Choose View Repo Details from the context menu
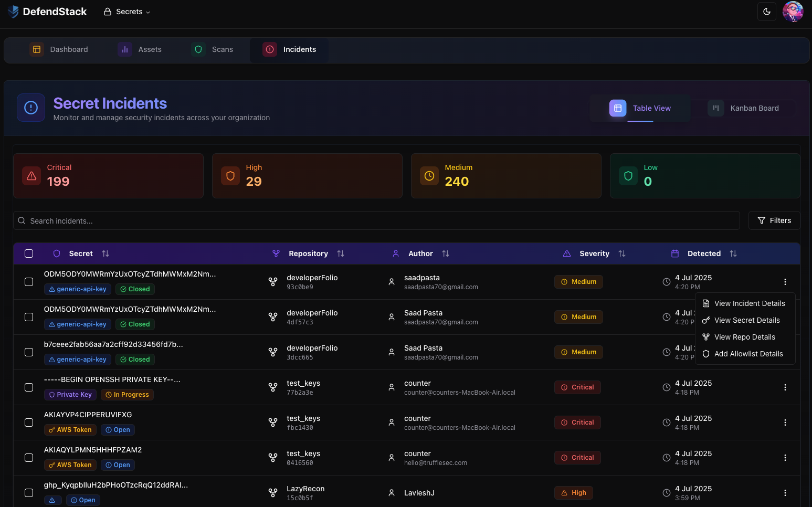 [745, 336]
